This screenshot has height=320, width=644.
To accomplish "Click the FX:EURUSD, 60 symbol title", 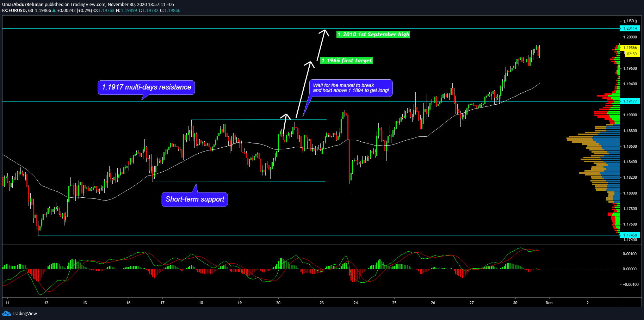I will (18, 11).
